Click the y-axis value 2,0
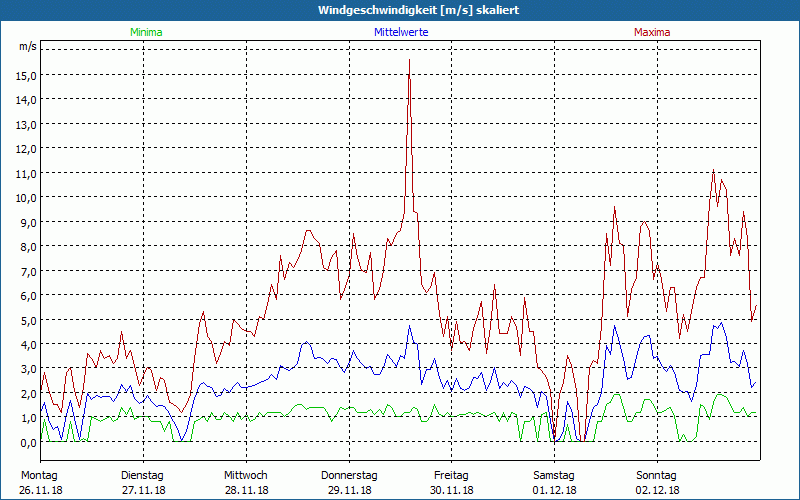 click(x=28, y=394)
